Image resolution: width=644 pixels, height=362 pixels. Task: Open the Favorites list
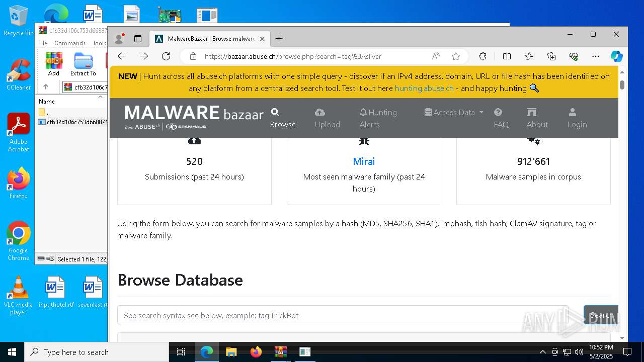(x=529, y=56)
